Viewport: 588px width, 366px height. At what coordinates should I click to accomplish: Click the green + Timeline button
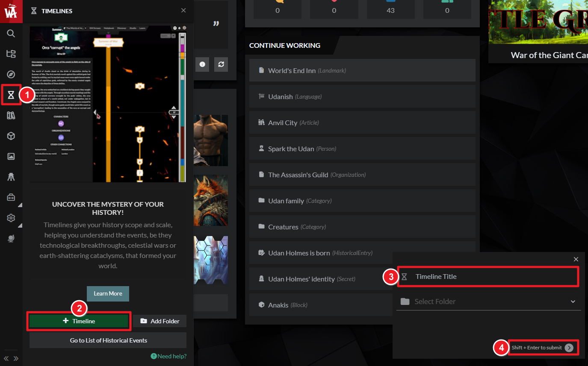(x=79, y=321)
